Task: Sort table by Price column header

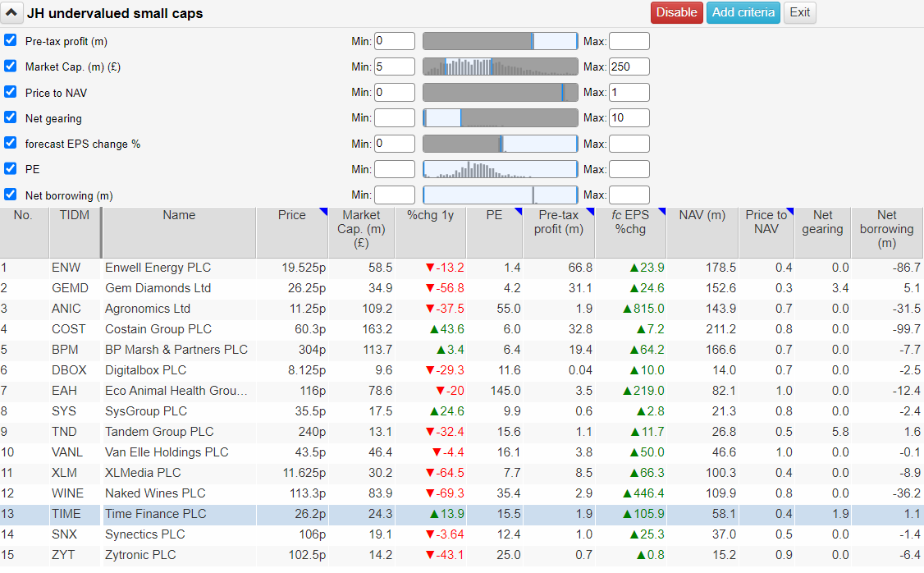Action: (291, 232)
